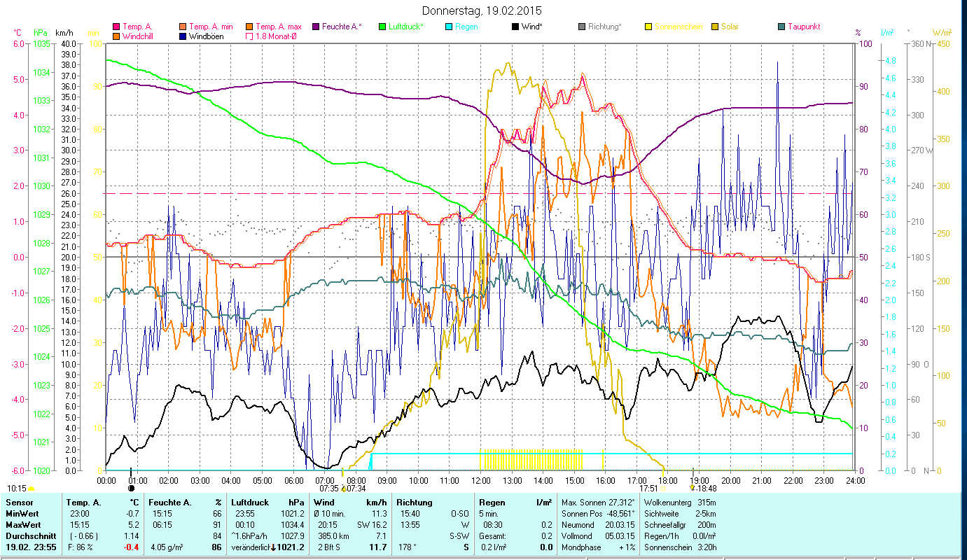Click the sunset marker at 17:51
Viewport: 967px width, 560px height.
point(662,489)
